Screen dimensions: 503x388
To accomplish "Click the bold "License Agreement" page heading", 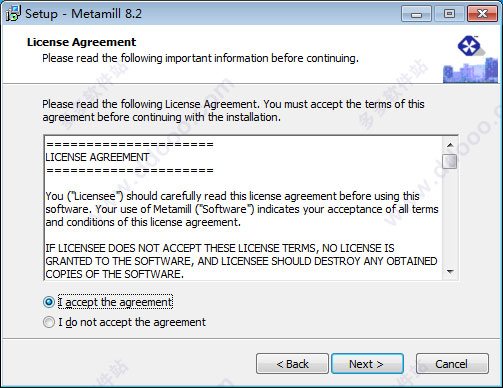I will click(81, 42).
